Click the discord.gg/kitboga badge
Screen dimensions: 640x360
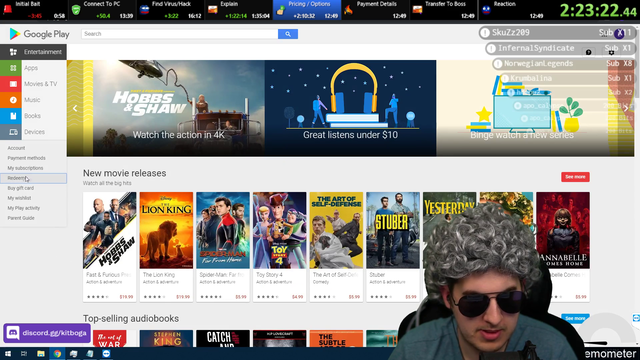coord(47,333)
